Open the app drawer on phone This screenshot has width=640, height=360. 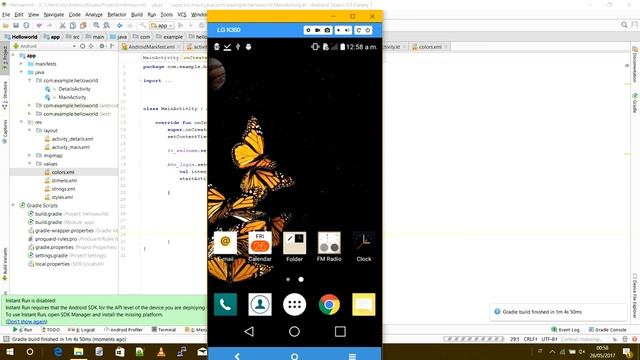(294, 304)
